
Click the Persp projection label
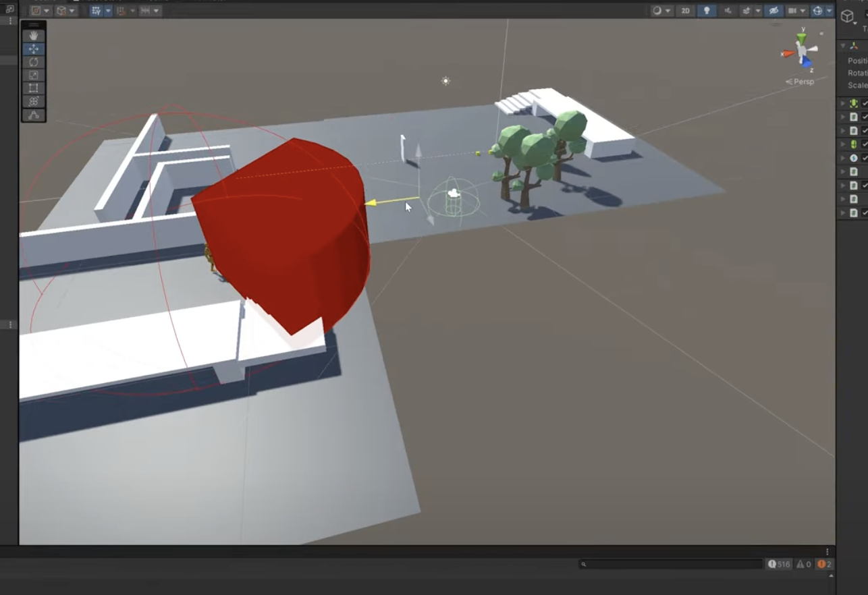(801, 82)
